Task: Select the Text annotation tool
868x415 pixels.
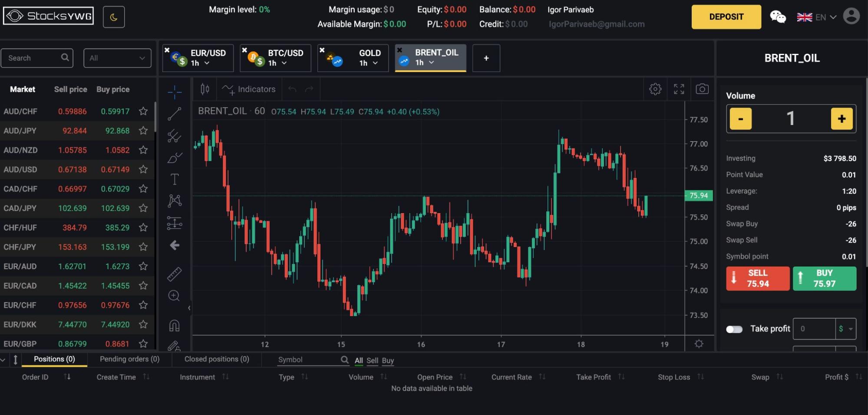Action: click(x=175, y=179)
